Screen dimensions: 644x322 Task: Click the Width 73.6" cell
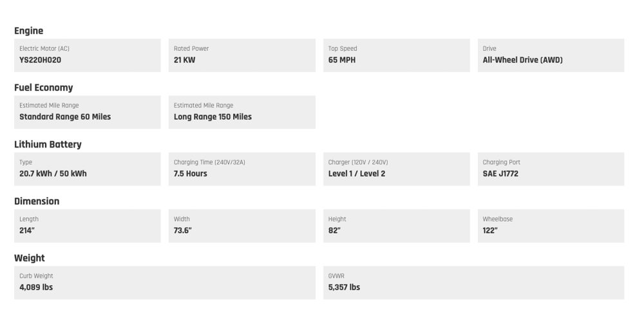241,225
